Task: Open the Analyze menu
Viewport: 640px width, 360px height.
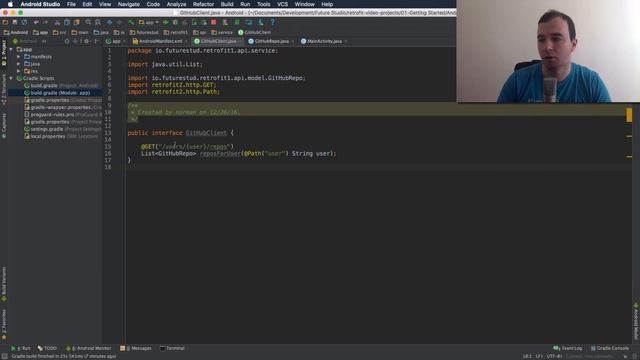Action: coord(176,4)
